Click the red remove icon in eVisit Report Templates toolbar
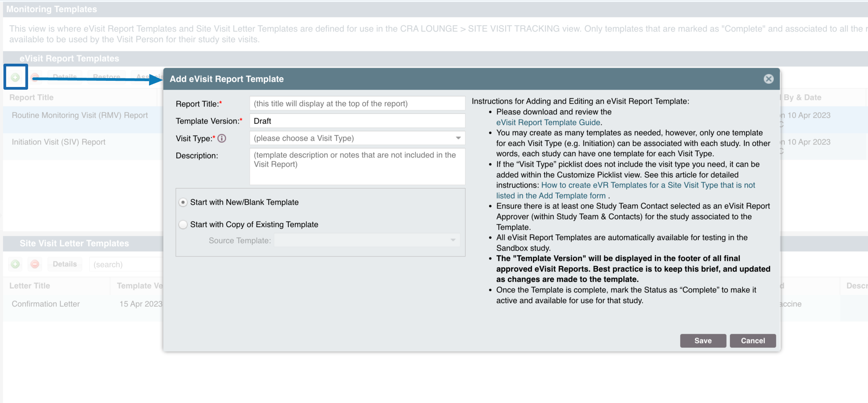 point(35,77)
